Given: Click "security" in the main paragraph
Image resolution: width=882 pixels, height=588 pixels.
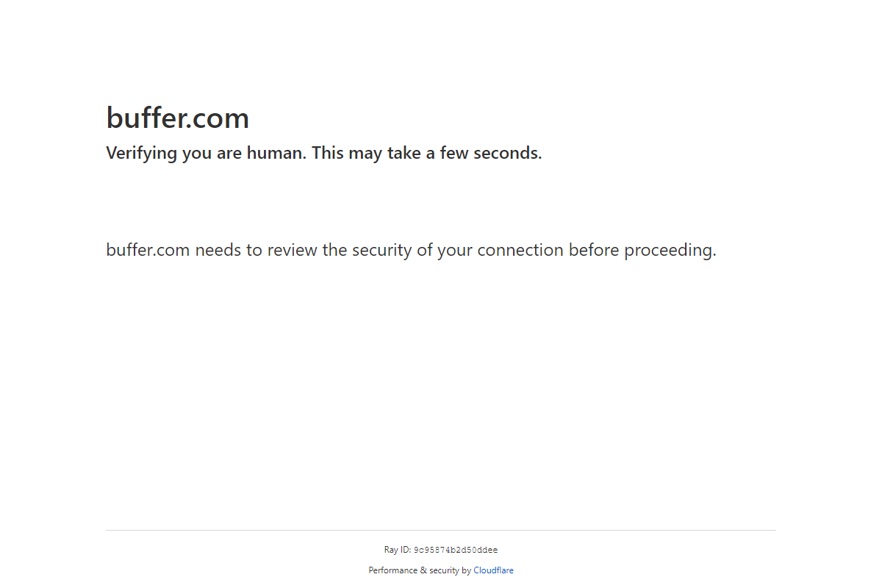Looking at the screenshot, I should [x=382, y=250].
